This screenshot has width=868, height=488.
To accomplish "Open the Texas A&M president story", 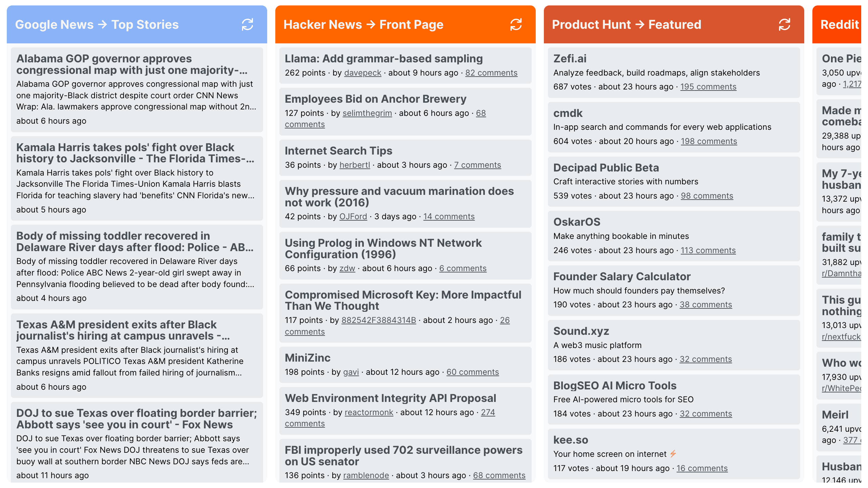I will click(x=123, y=330).
